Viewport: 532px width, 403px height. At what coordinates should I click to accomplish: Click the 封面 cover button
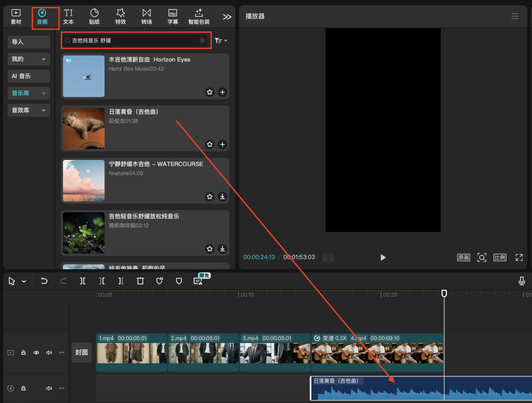coord(81,352)
